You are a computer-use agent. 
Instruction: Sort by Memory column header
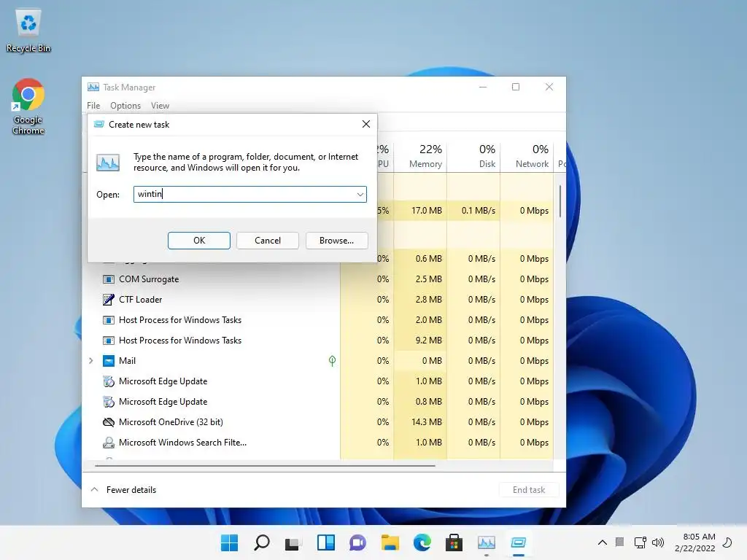[421, 156]
